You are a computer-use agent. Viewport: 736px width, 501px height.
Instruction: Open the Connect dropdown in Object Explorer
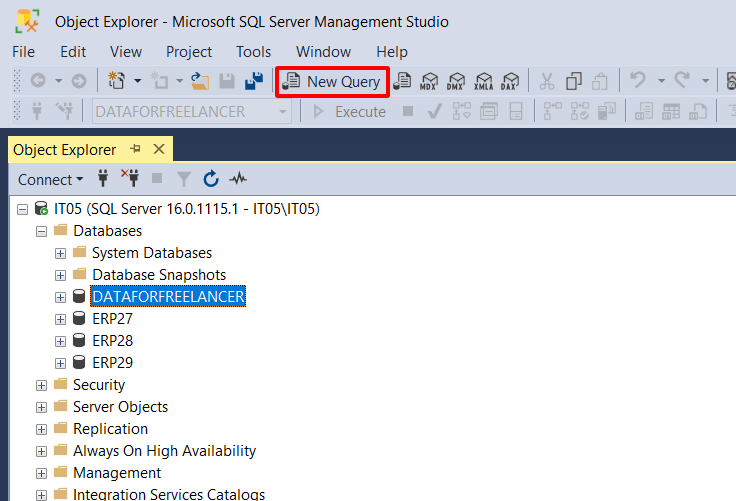[51, 179]
